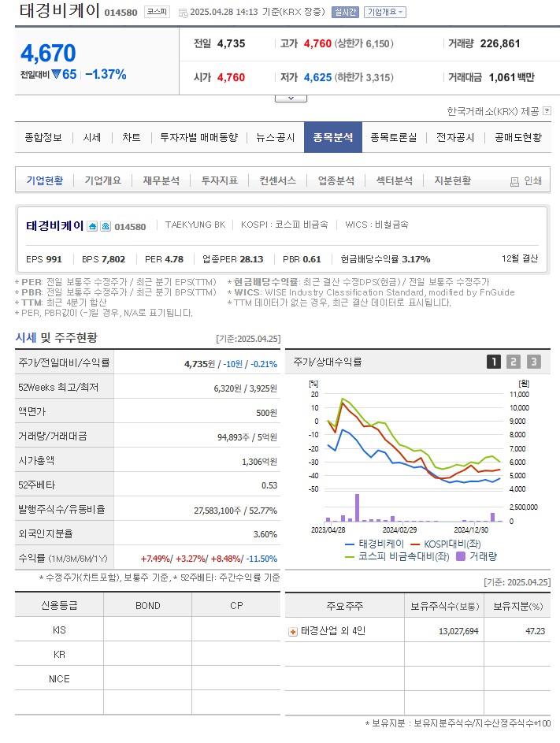Select the 기업개요 sub-tab
This screenshot has width=560, height=743.
pos(103,180)
